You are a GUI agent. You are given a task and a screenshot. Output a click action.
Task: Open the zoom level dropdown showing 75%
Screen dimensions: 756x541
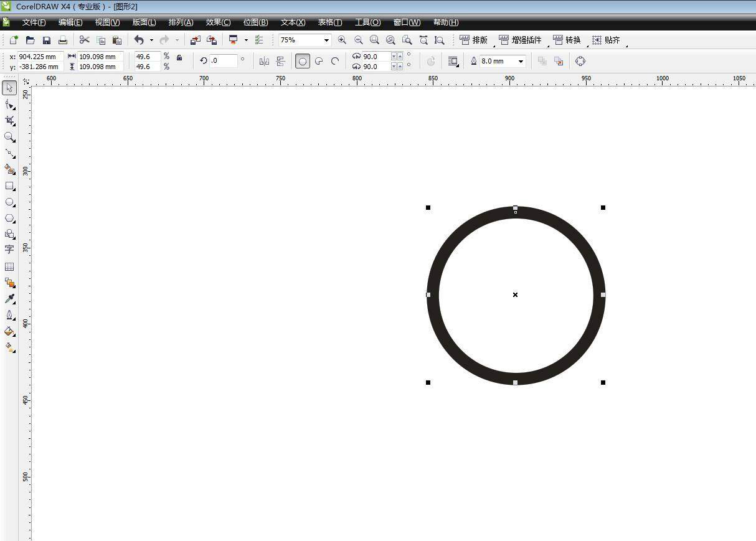[x=326, y=39]
